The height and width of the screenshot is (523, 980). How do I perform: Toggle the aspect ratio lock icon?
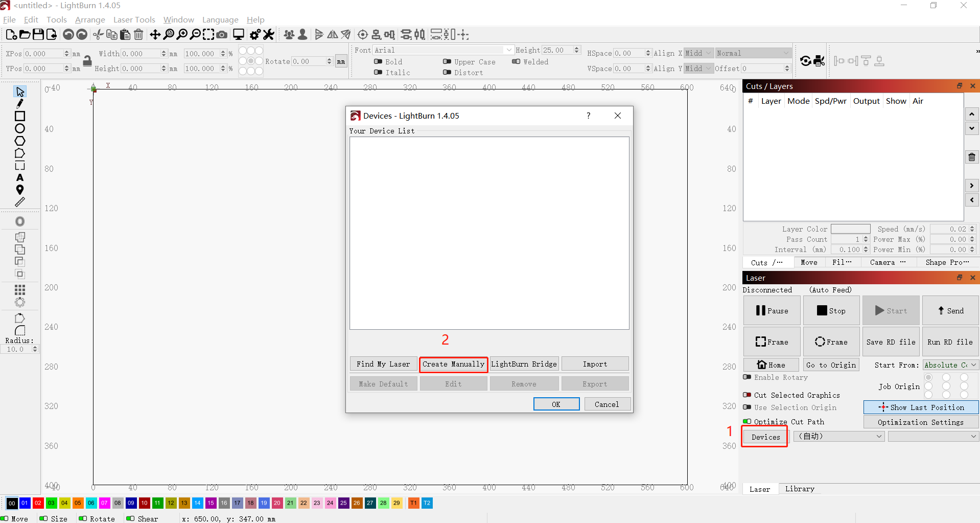coord(87,61)
